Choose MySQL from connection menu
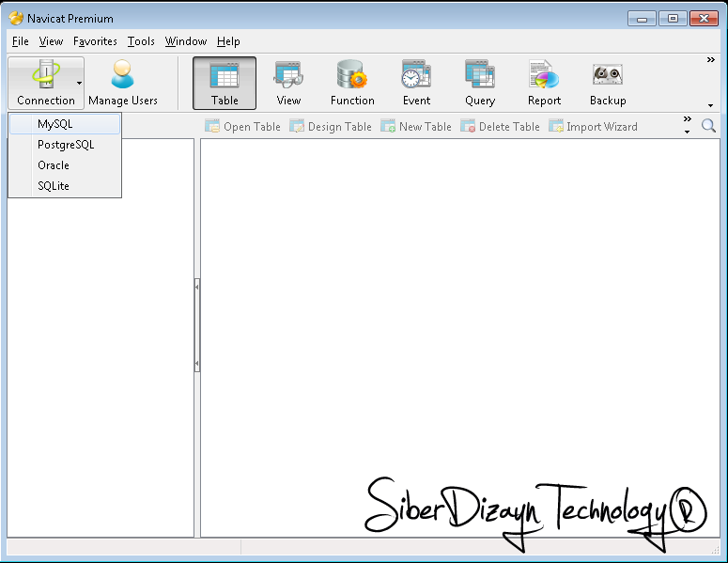The width and height of the screenshot is (728, 563). [65, 124]
